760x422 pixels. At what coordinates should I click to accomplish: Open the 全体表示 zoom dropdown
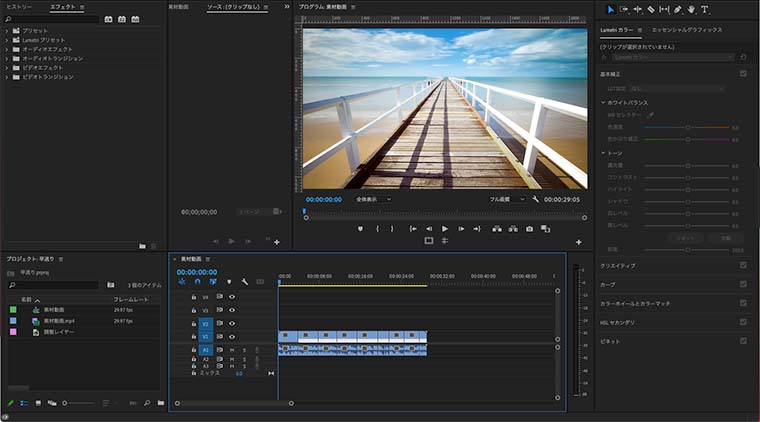(x=373, y=199)
